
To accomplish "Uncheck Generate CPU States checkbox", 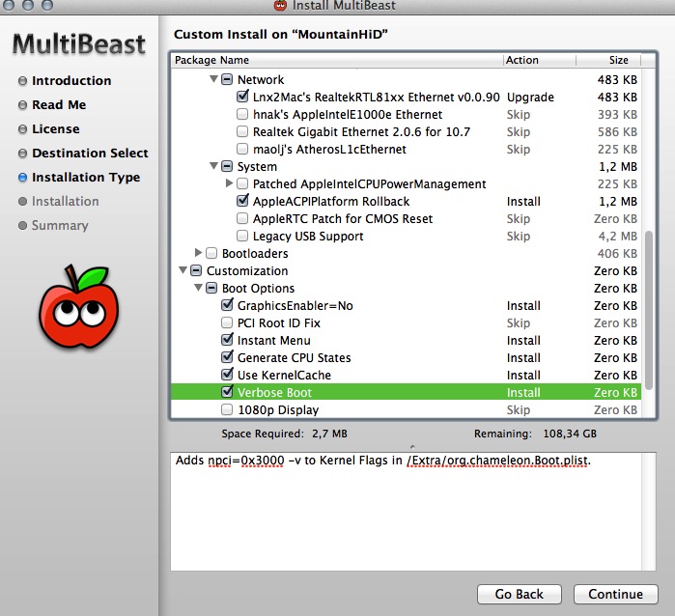I will (x=227, y=357).
